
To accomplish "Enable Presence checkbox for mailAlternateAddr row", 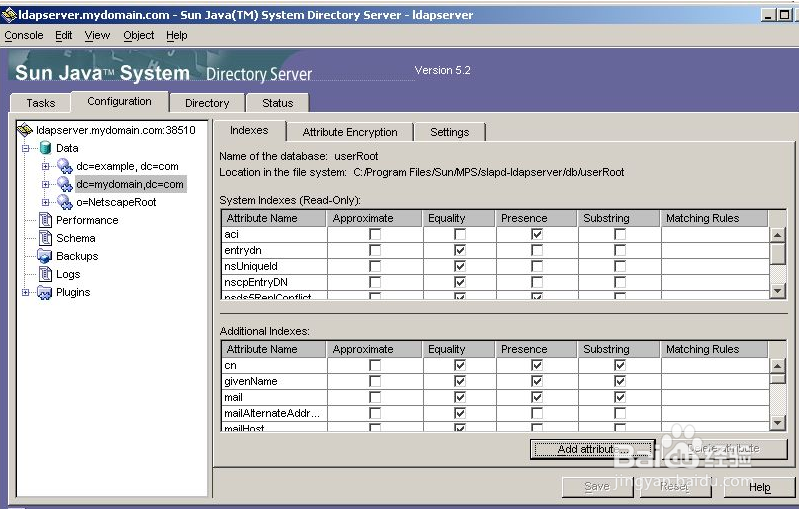I will tap(537, 413).
